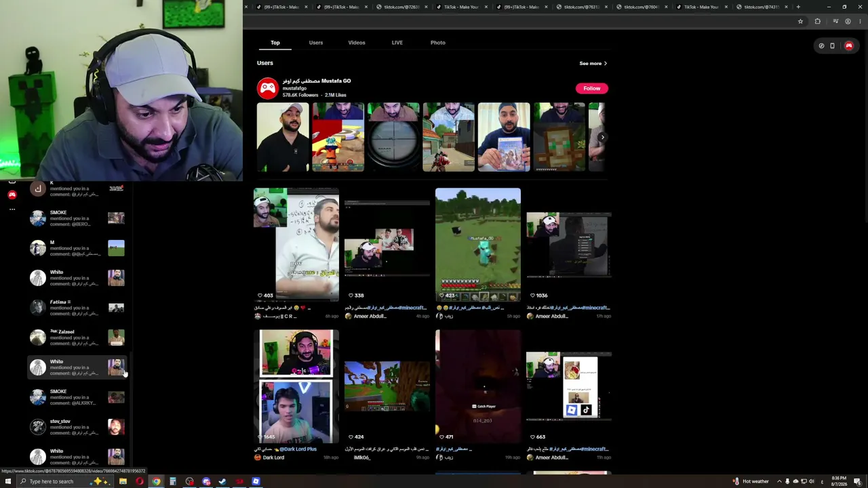The height and width of the screenshot is (488, 868).
Task: Open the dark Catch Player video with 471 likes
Action: [x=478, y=386]
